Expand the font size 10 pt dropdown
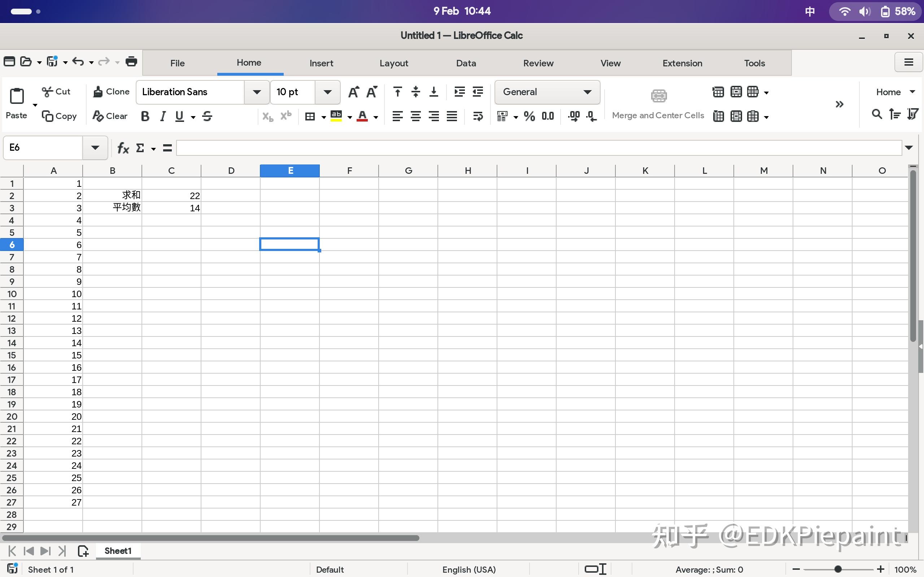 click(x=327, y=92)
